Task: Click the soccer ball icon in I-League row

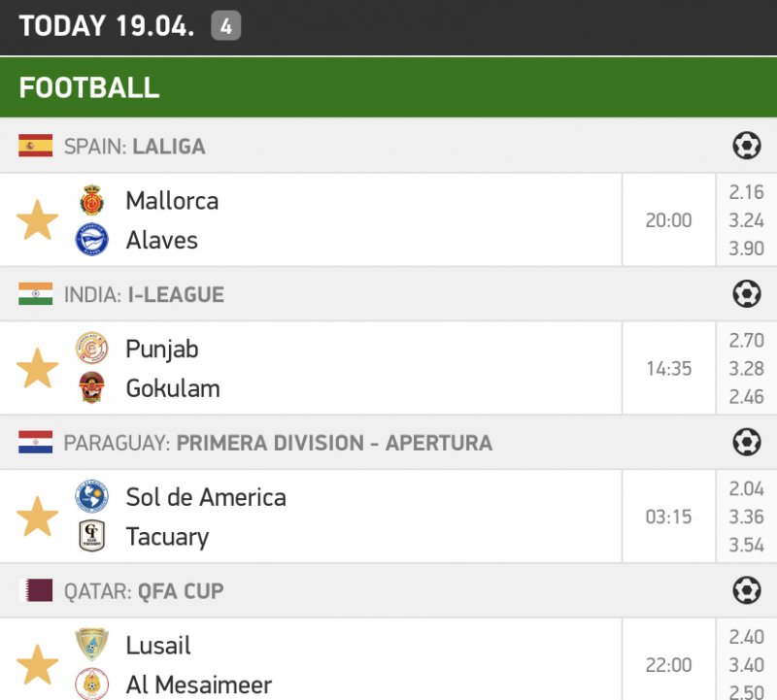Action: (746, 294)
